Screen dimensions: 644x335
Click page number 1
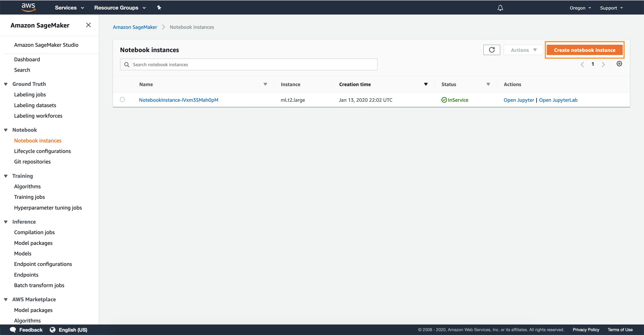593,64
